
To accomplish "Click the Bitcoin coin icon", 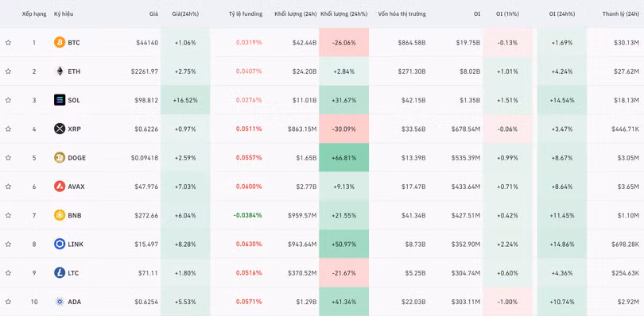I will point(60,42).
